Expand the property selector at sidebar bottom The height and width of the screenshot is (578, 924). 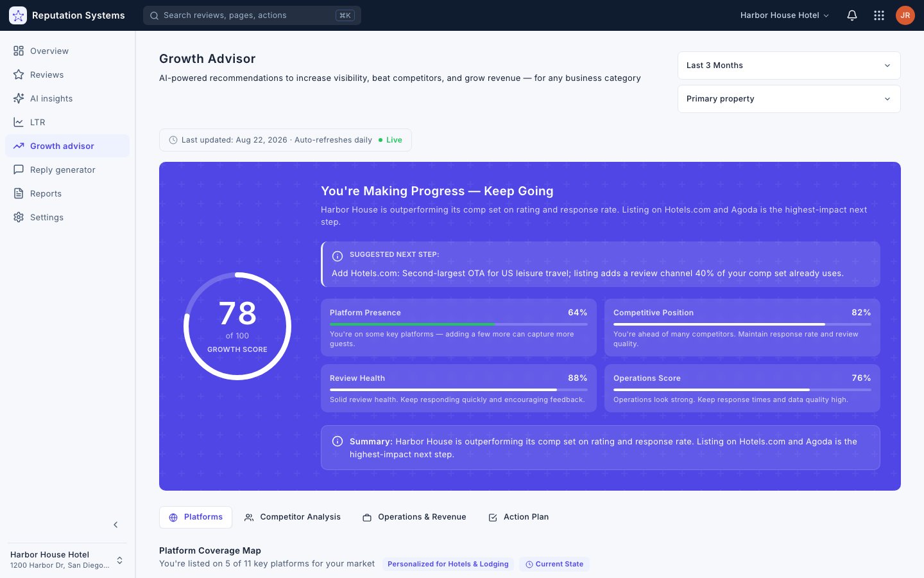coord(67,560)
